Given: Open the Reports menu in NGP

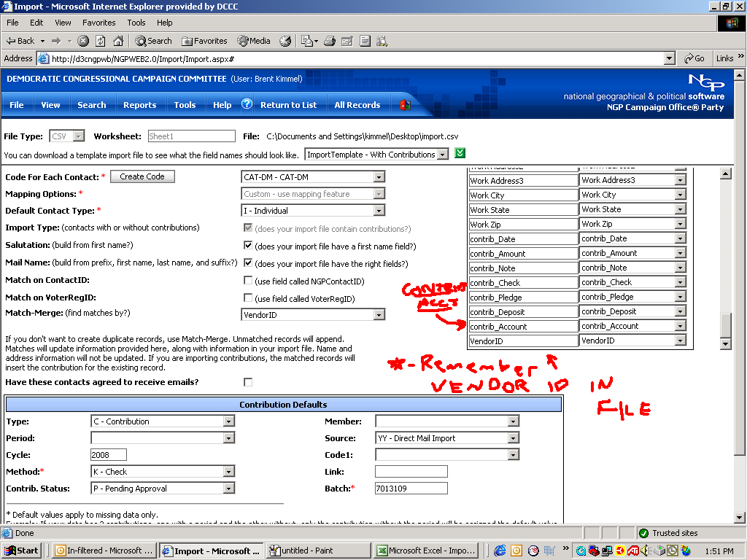Looking at the screenshot, I should point(139,105).
